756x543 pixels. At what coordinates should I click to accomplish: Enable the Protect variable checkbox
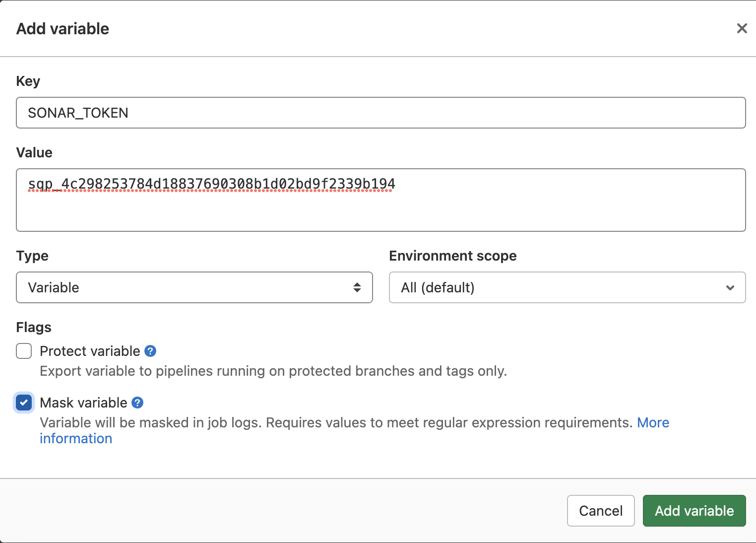(24, 351)
